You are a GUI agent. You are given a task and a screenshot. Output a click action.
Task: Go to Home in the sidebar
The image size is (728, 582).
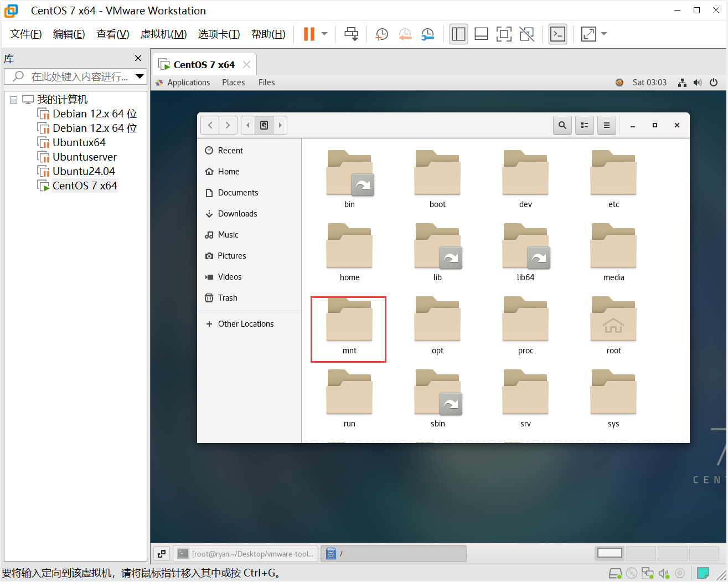249,172
